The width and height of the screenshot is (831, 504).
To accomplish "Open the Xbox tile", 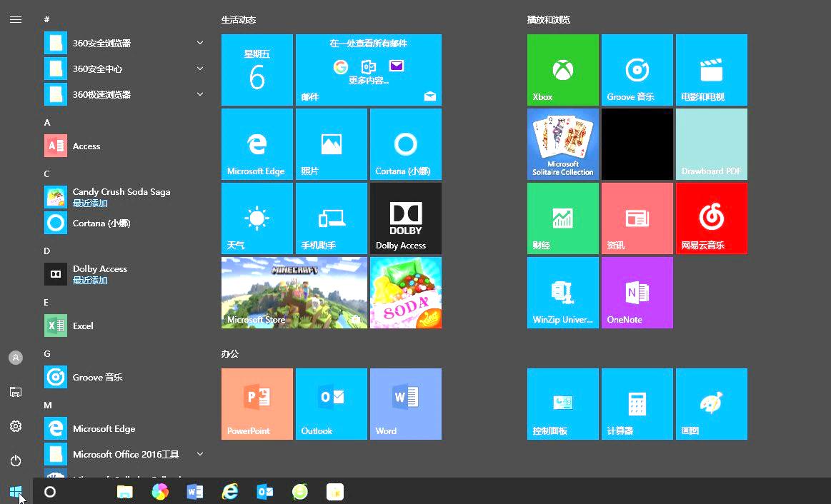I will coord(562,69).
